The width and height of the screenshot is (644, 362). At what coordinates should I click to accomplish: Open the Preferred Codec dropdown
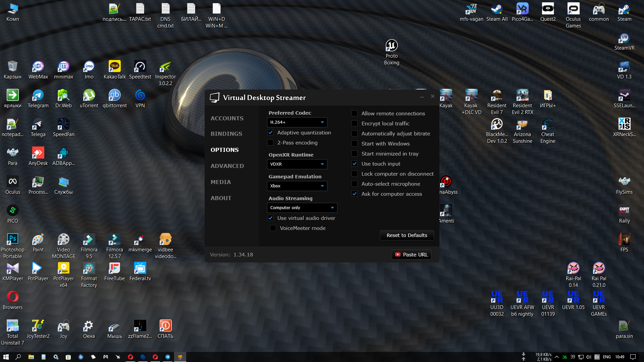click(x=297, y=122)
